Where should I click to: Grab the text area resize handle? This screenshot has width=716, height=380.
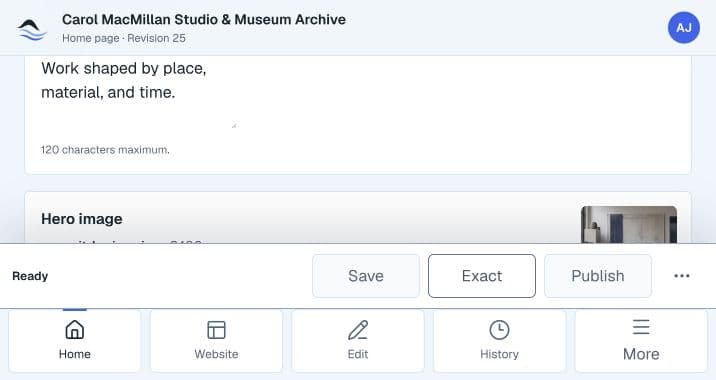click(x=234, y=125)
